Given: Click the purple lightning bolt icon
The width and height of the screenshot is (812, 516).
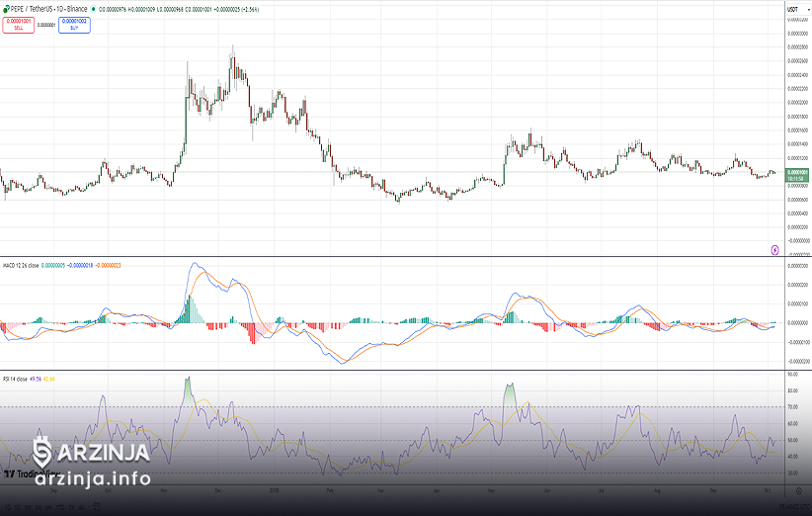Looking at the screenshot, I should tap(774, 248).
